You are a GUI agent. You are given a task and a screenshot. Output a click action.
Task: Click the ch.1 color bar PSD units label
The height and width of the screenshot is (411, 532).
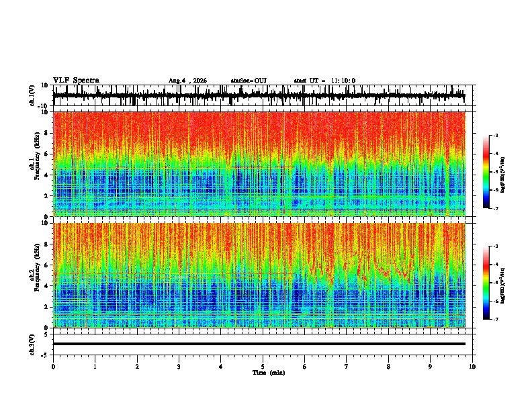(x=503, y=175)
